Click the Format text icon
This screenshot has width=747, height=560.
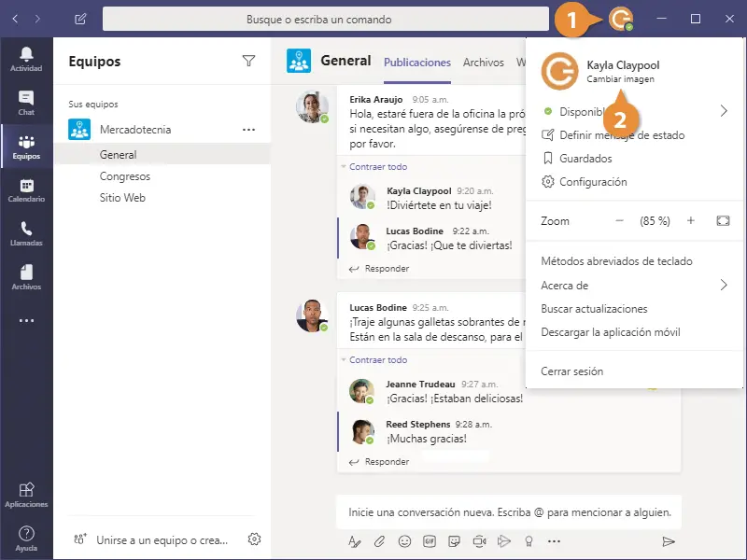(x=354, y=541)
